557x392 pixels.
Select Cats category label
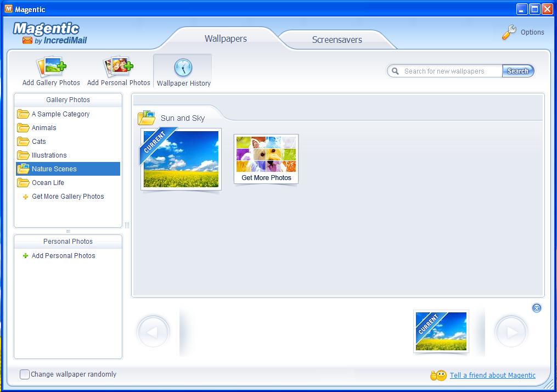tap(39, 142)
